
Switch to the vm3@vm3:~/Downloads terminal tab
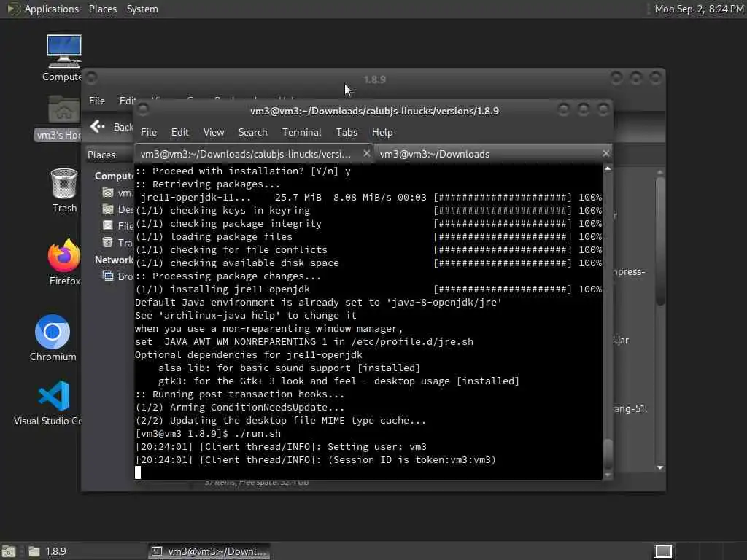pos(435,154)
